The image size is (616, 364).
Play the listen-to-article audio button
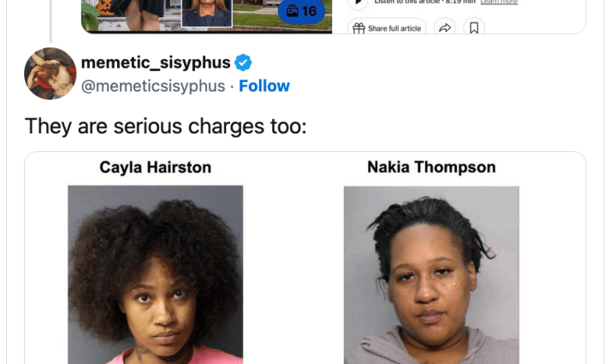pyautogui.click(x=358, y=3)
